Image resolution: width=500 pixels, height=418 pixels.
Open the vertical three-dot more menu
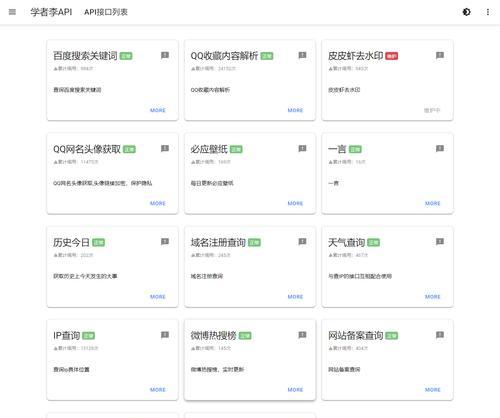pyautogui.click(x=488, y=12)
